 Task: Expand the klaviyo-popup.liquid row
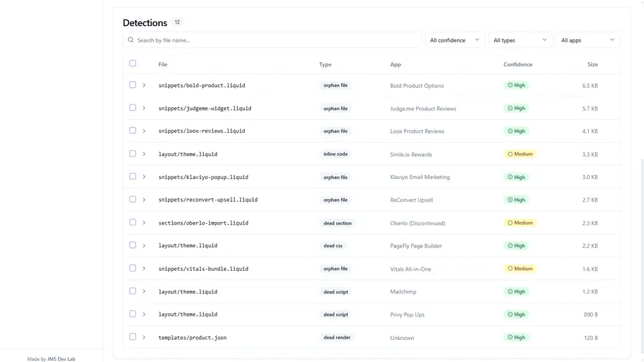[x=144, y=177]
